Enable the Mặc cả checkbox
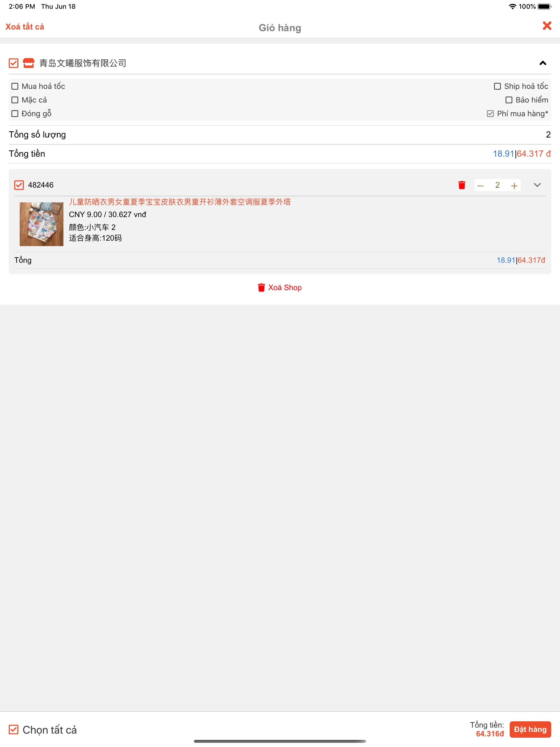The width and height of the screenshot is (560, 747). pyautogui.click(x=15, y=100)
